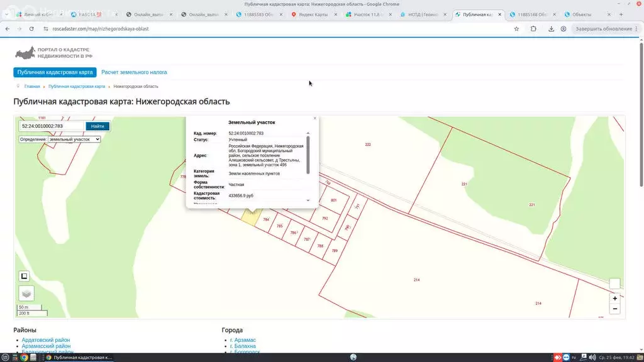This screenshot has height=362, width=644.
Task: Close the land parcel info popup
Action: [x=315, y=118]
